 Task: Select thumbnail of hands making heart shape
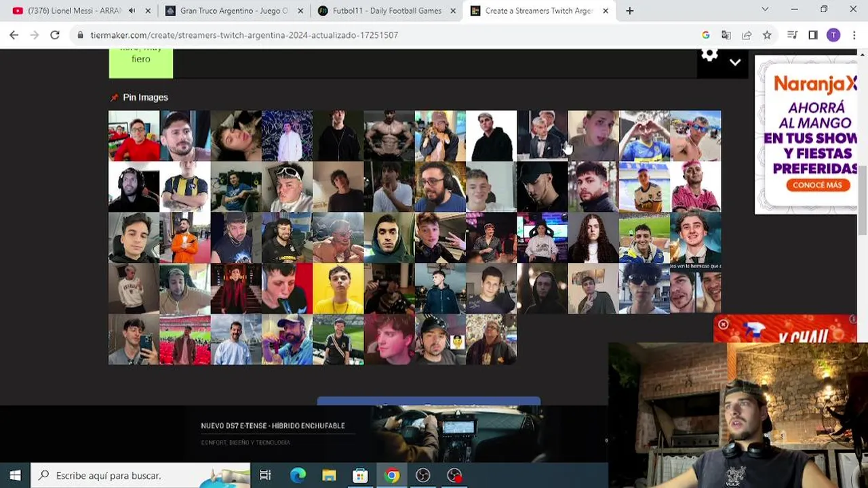coord(644,136)
